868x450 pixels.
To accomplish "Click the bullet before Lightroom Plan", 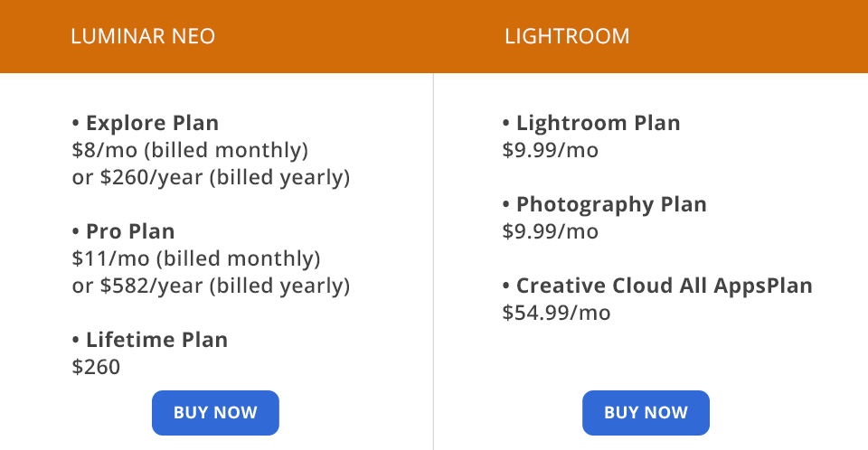I will tap(506, 124).
